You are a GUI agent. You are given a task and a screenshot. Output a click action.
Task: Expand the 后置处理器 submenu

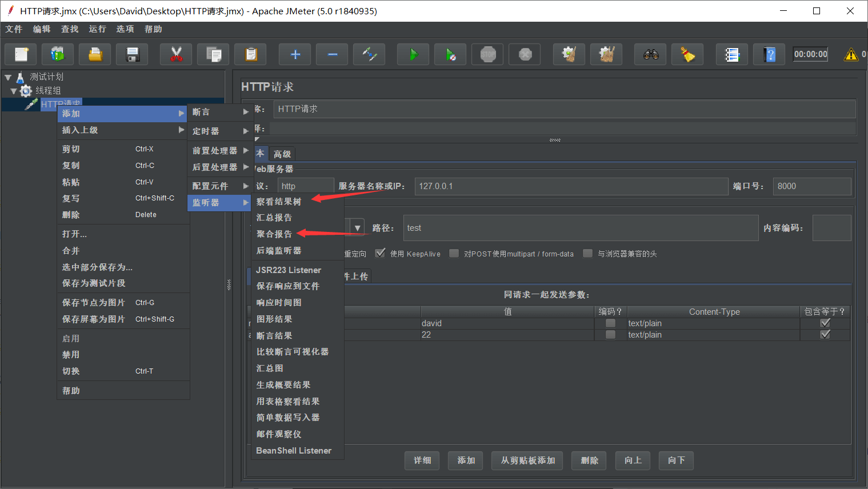coord(219,167)
